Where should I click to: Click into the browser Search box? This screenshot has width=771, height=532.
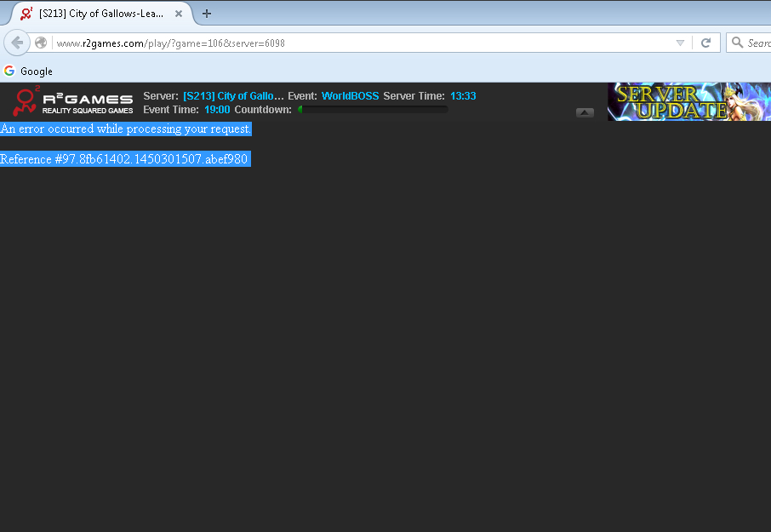757,43
